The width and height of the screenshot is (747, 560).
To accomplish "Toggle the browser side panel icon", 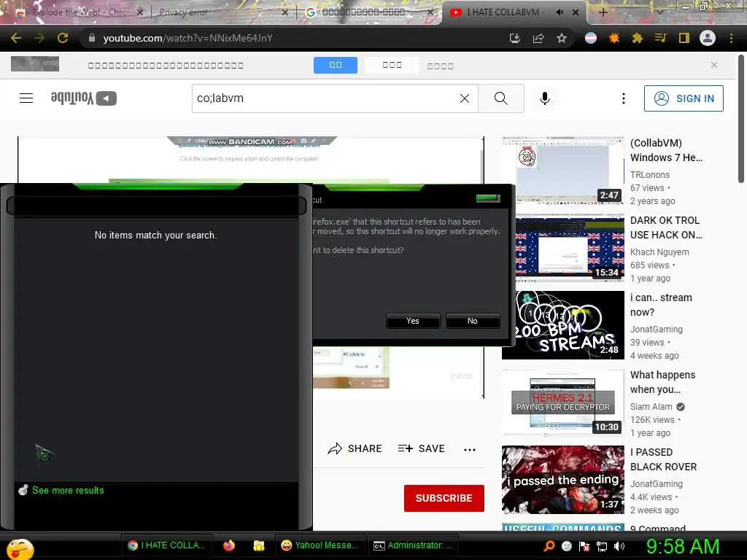I will [684, 38].
